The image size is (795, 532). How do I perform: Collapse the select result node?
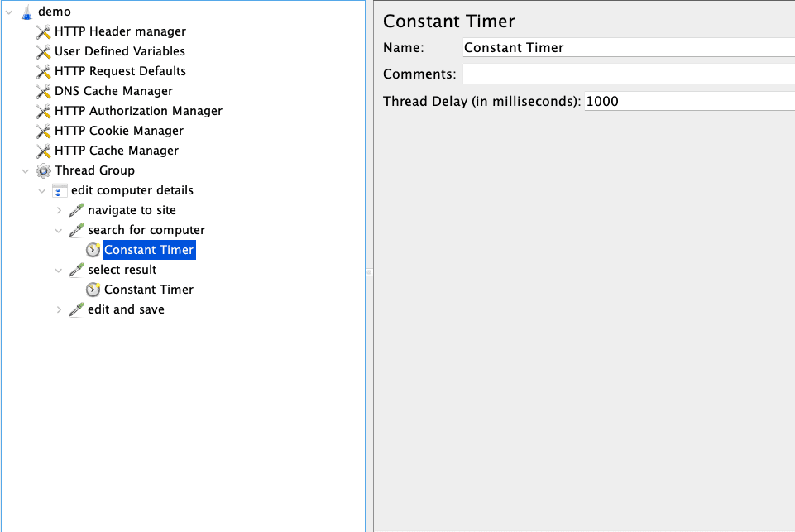(x=59, y=271)
